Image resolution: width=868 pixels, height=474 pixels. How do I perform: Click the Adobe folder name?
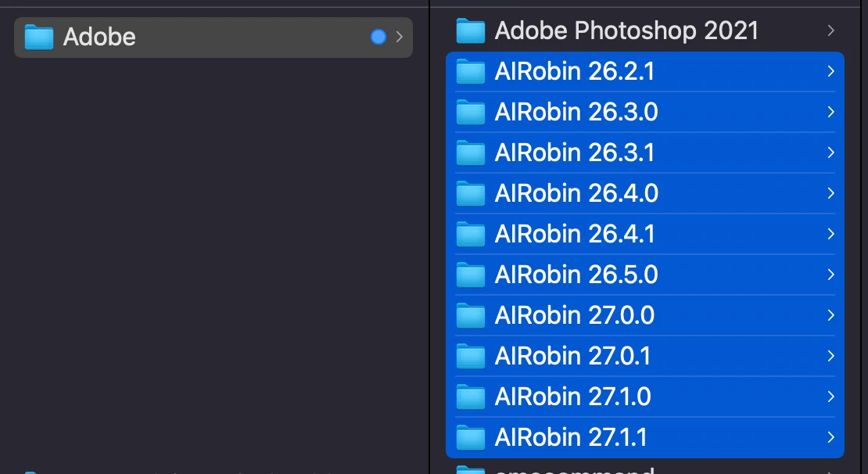tap(99, 37)
